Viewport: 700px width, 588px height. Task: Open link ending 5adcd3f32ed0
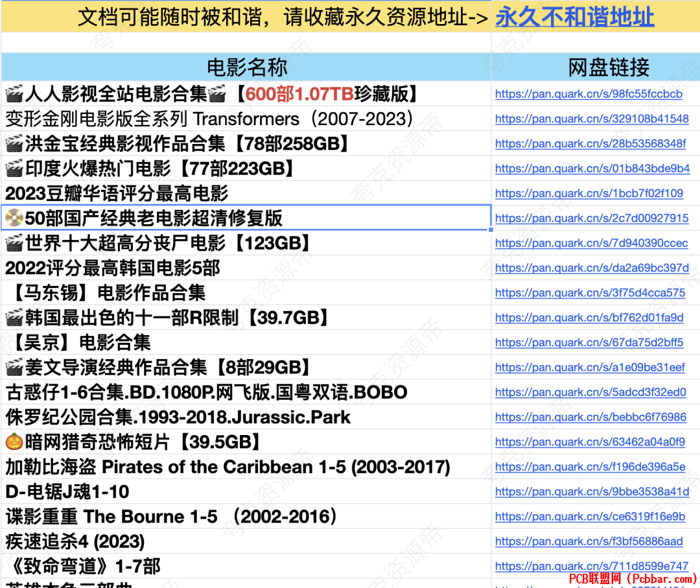point(590,392)
